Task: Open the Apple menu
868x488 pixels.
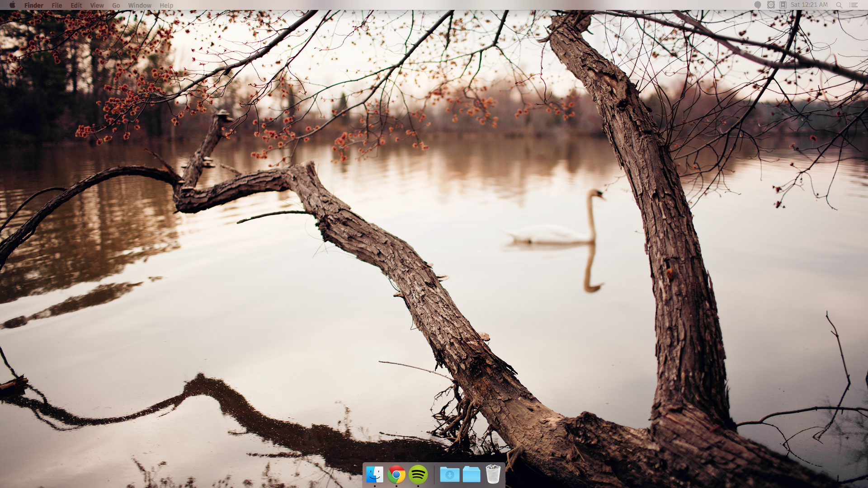Action: [12, 5]
